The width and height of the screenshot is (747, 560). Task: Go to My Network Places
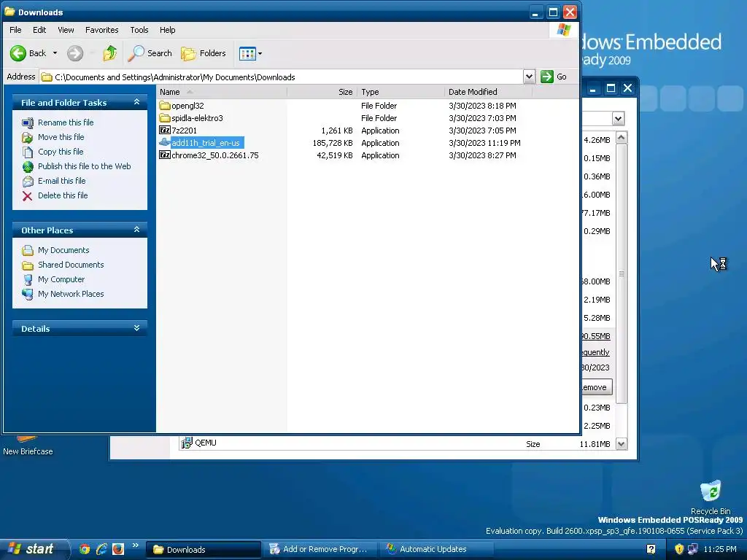(x=71, y=295)
